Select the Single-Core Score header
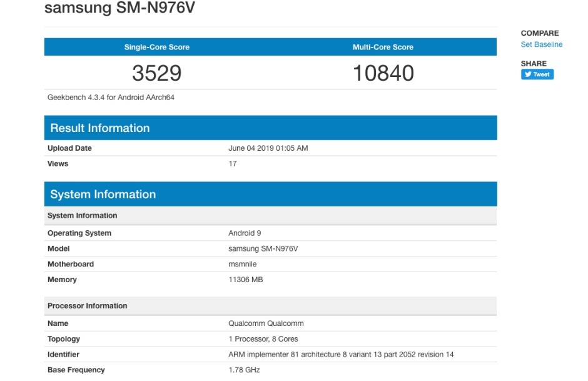Screen dimensions: 588x381 pos(157,47)
